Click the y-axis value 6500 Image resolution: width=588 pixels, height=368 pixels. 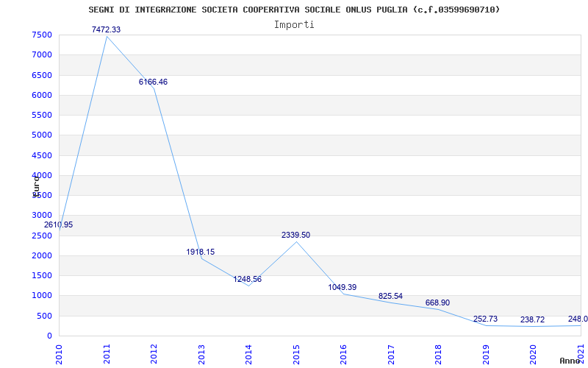pyautogui.click(x=42, y=75)
